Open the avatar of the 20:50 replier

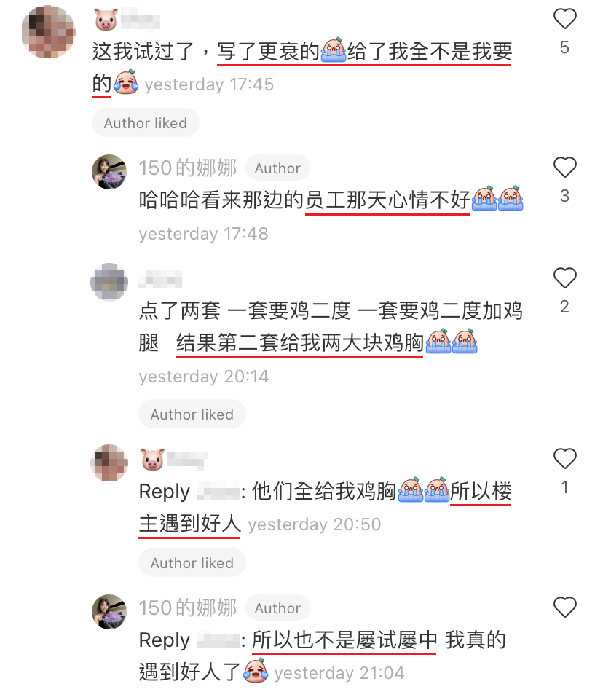point(109,463)
